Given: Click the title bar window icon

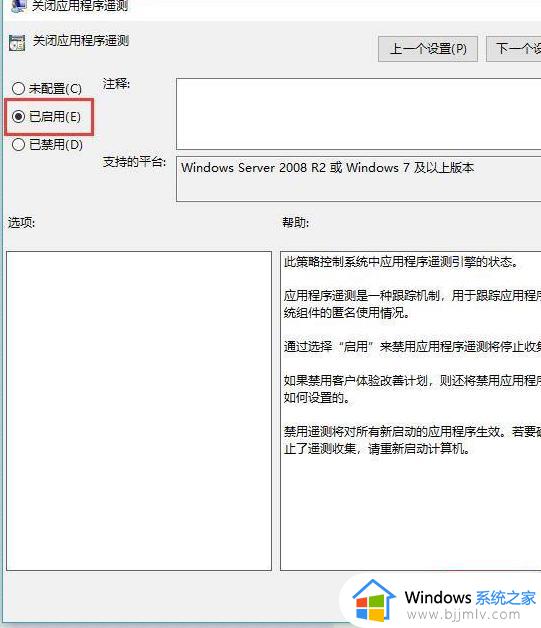Looking at the screenshot, I should [18, 6].
